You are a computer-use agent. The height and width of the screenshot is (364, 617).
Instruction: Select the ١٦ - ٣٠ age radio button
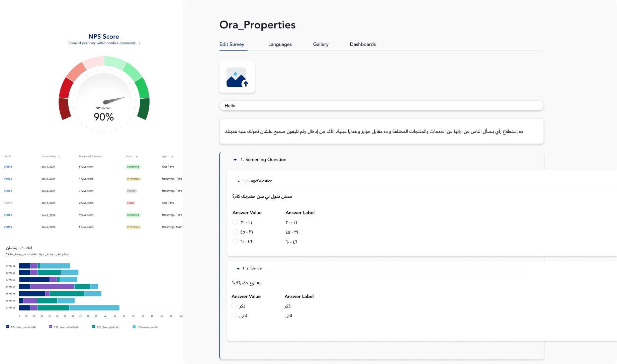click(x=235, y=222)
